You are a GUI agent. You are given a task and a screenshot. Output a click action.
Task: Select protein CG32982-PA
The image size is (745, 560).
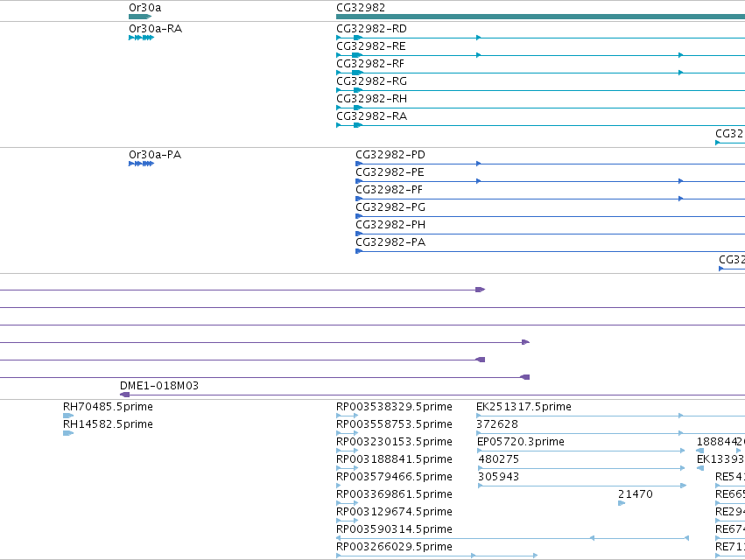tap(390, 242)
